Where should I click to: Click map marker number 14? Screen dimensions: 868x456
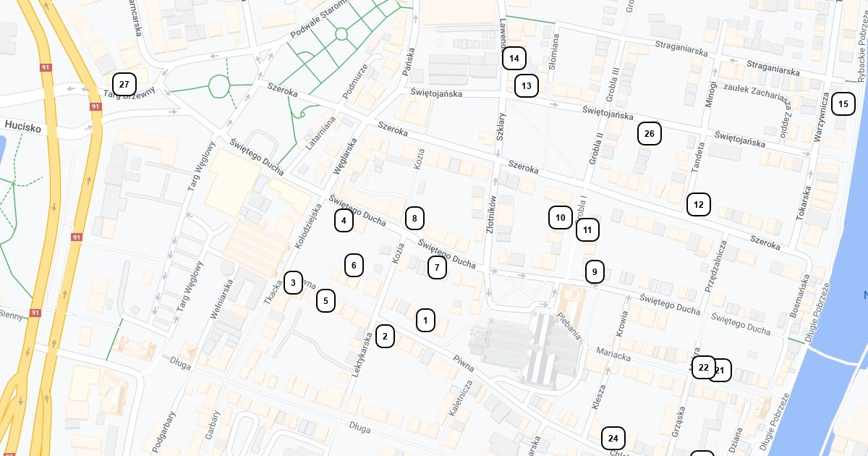[x=514, y=58]
